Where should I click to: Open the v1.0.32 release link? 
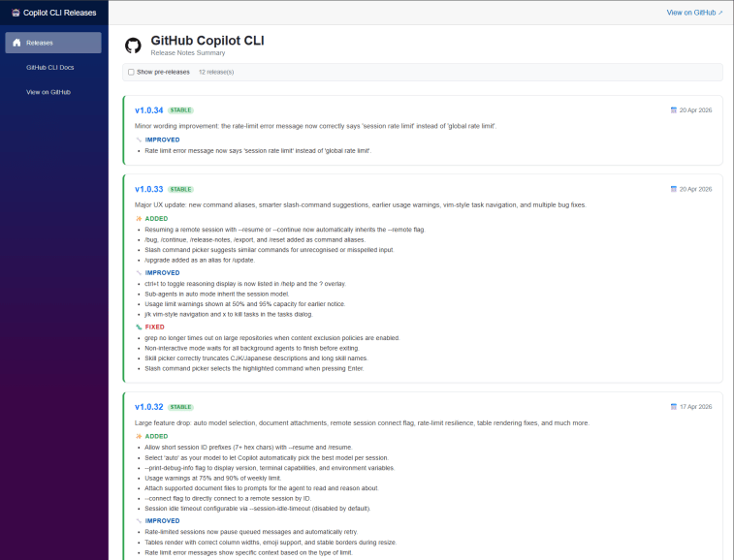click(x=148, y=407)
